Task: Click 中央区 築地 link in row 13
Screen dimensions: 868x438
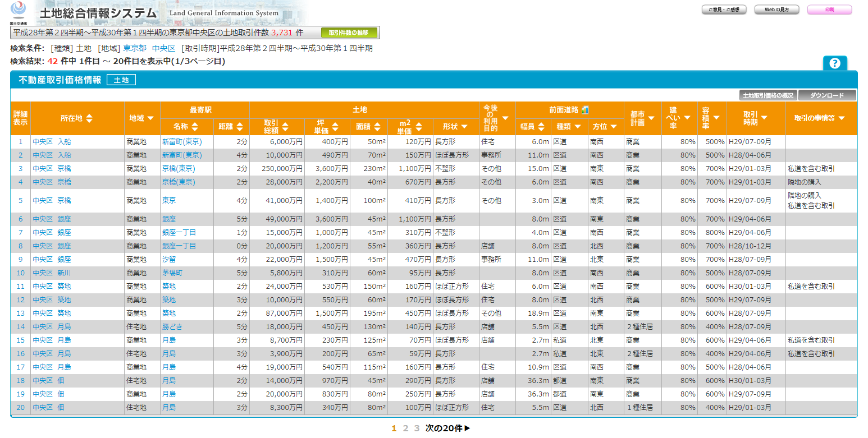Action: tap(52, 313)
